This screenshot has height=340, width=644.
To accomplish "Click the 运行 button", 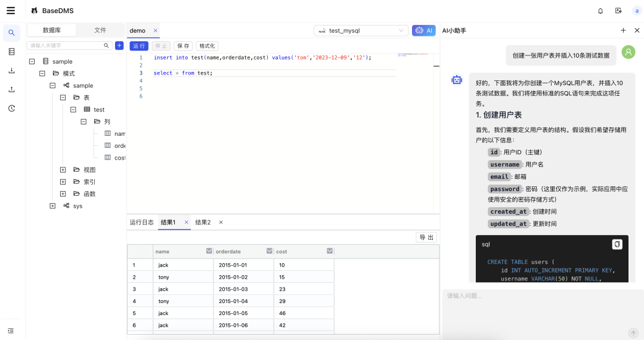I will coord(139,46).
